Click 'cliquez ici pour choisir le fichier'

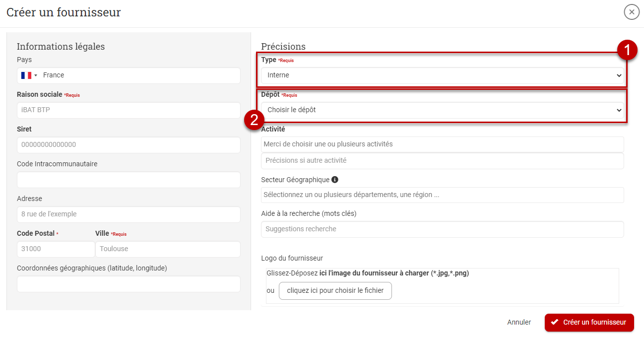335,291
